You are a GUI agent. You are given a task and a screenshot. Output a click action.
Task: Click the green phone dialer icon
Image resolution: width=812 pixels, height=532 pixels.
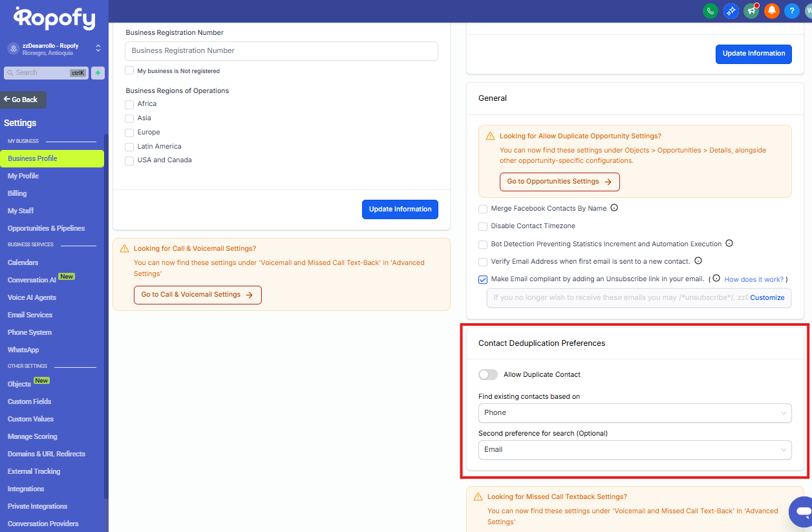[x=710, y=11]
